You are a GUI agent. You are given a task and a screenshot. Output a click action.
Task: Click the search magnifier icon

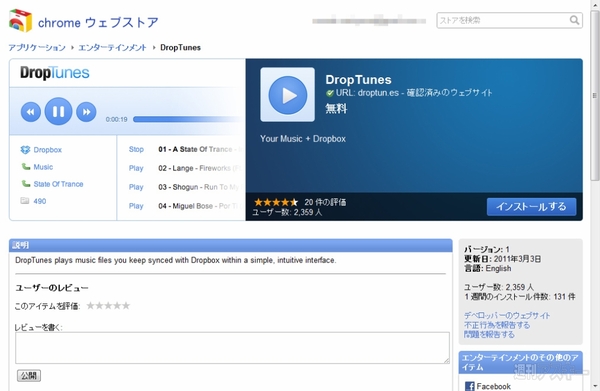(x=574, y=20)
